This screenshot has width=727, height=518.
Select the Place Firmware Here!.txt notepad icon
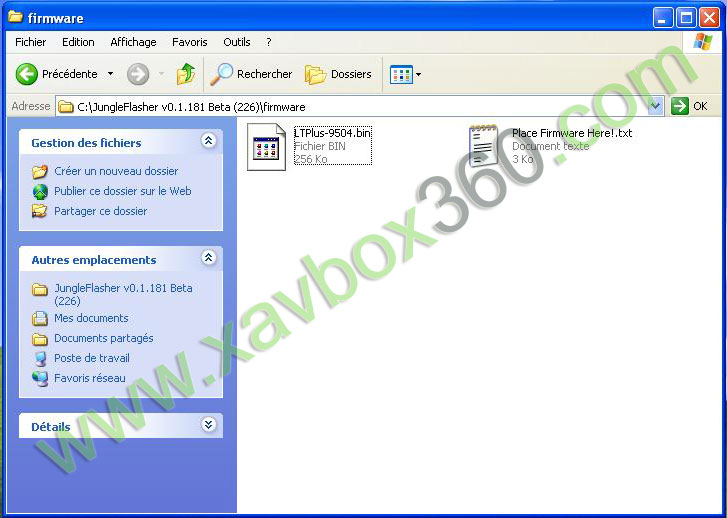[x=483, y=145]
